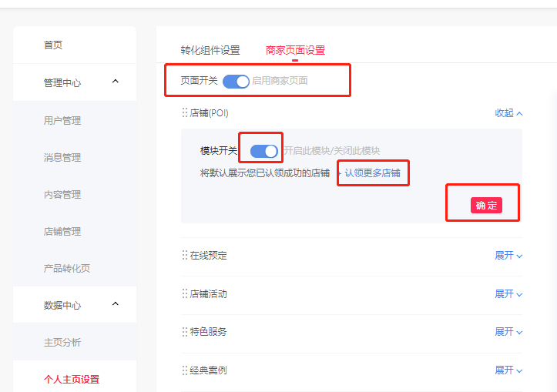This screenshot has height=392, width=557.
Task: Click the drag handle beside 店铺活动
Action: (x=185, y=293)
